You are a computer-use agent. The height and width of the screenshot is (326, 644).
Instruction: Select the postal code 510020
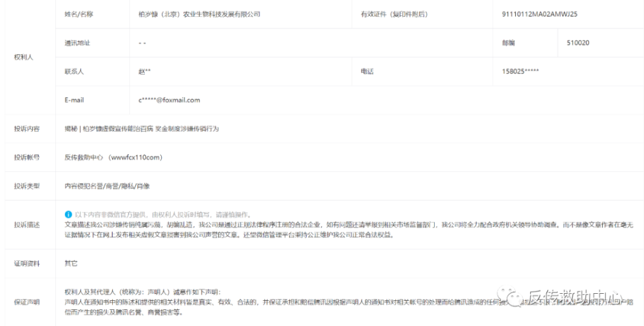578,43
